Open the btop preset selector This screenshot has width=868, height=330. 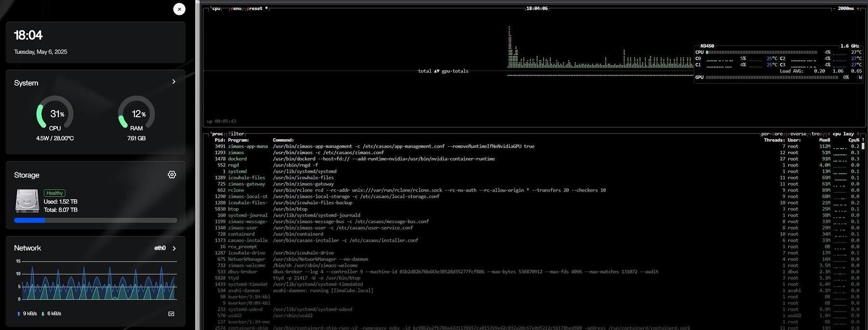[257, 9]
